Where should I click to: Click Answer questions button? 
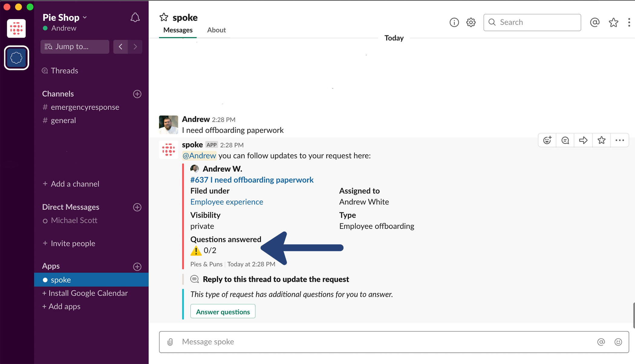pyautogui.click(x=223, y=311)
